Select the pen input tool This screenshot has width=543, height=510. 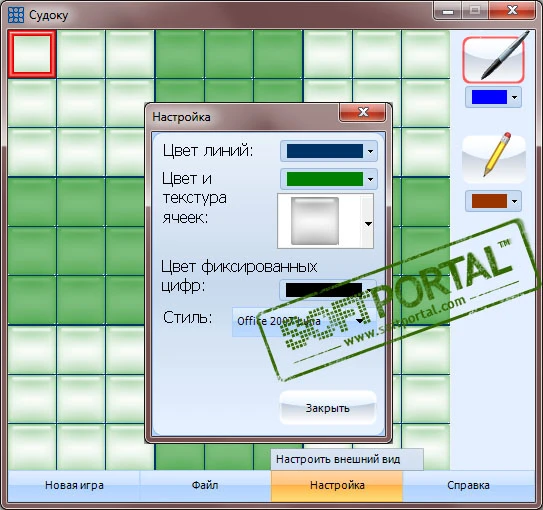[x=493, y=60]
